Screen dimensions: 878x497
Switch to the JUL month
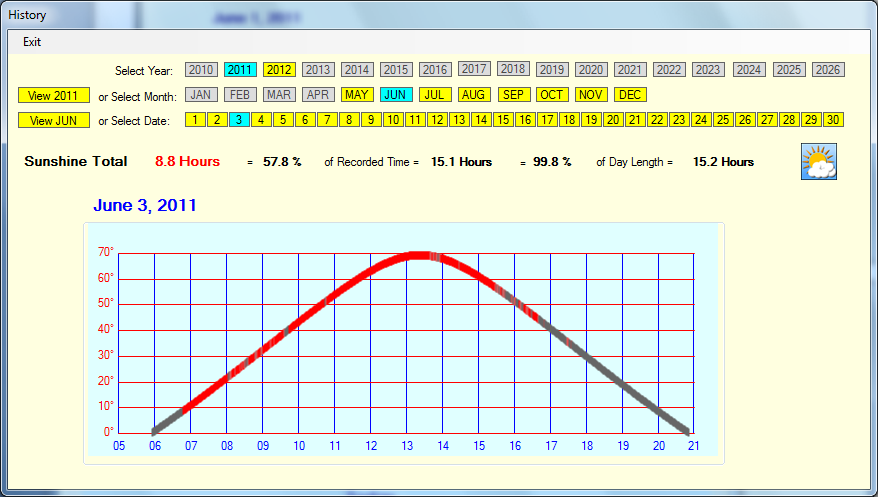(x=435, y=95)
